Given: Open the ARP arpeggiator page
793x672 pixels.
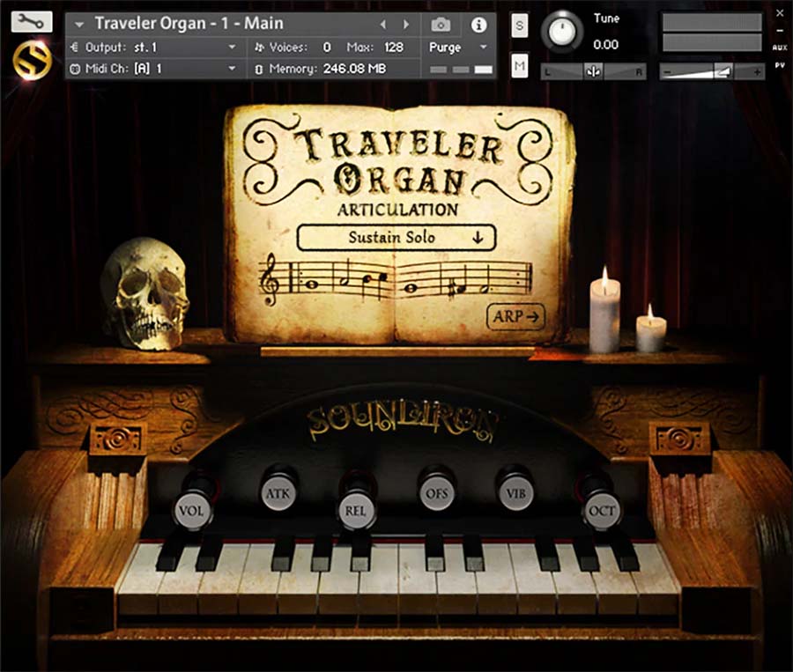Looking at the screenshot, I should pos(515,317).
